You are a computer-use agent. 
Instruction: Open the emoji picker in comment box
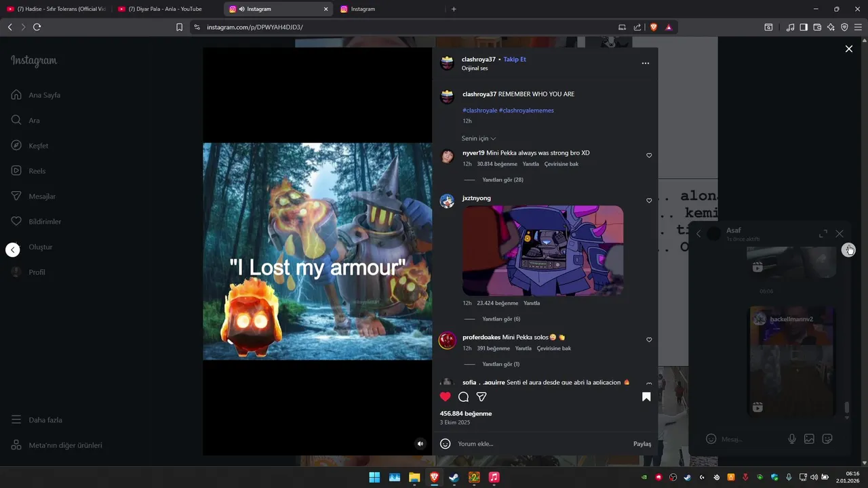pos(446,444)
